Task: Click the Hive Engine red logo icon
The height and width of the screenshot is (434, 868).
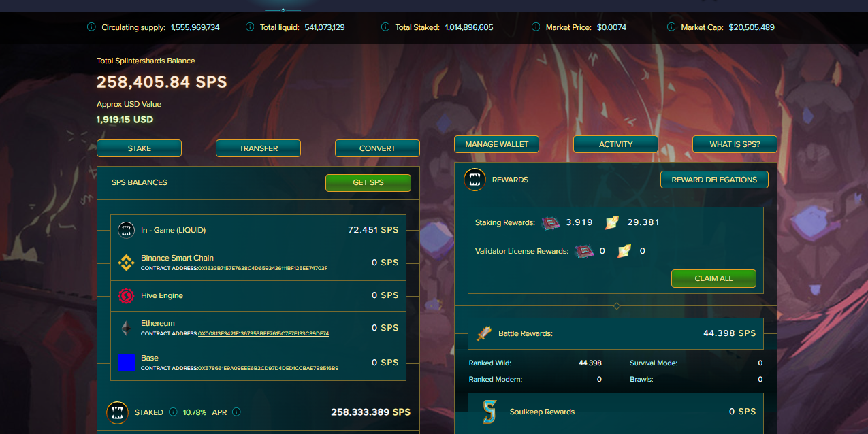Action: click(x=126, y=295)
